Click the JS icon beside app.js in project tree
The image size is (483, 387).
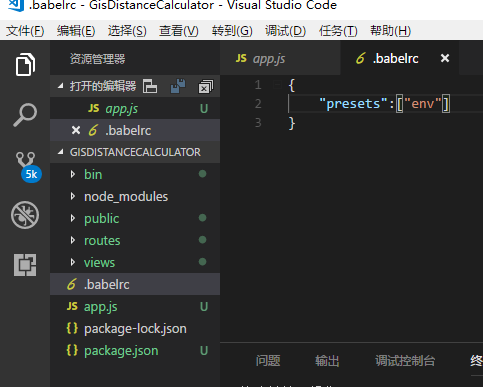72,306
